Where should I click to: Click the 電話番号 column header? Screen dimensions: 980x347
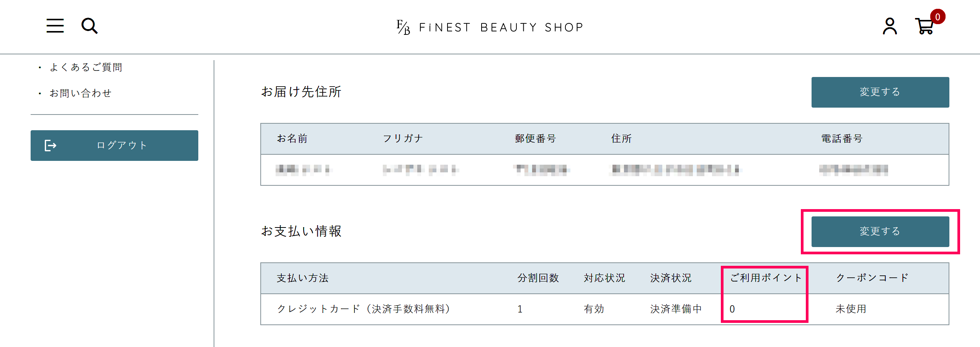[x=841, y=139]
